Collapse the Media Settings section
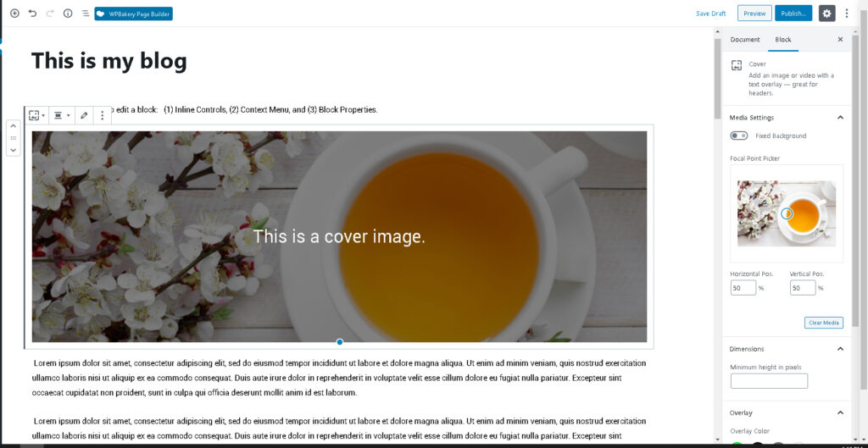Image resolution: width=868 pixels, height=448 pixels. click(840, 118)
